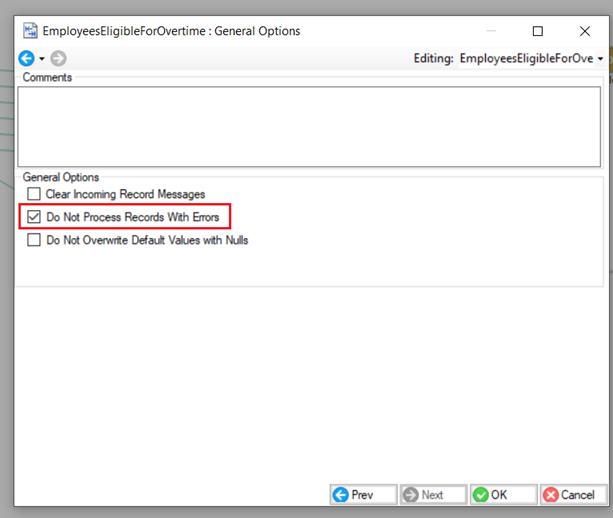This screenshot has height=518, width=613.
Task: Expand the Editing dropdown arrow
Action: point(600,59)
